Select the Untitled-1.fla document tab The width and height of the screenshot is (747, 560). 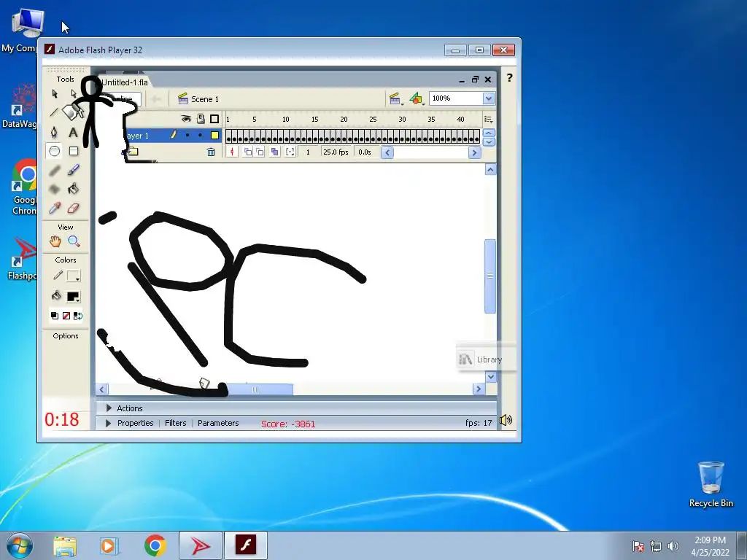(x=125, y=82)
